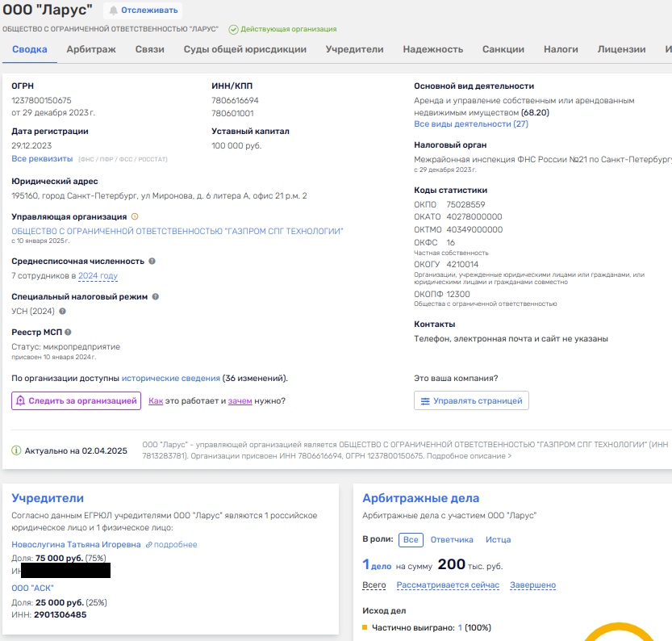
Task: Click the green Действующая организация check icon
Action: 233,29
